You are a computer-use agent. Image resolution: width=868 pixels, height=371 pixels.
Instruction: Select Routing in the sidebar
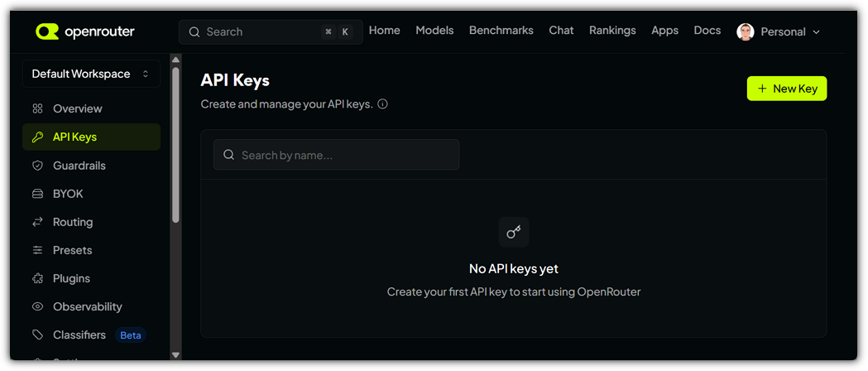[x=91, y=222]
